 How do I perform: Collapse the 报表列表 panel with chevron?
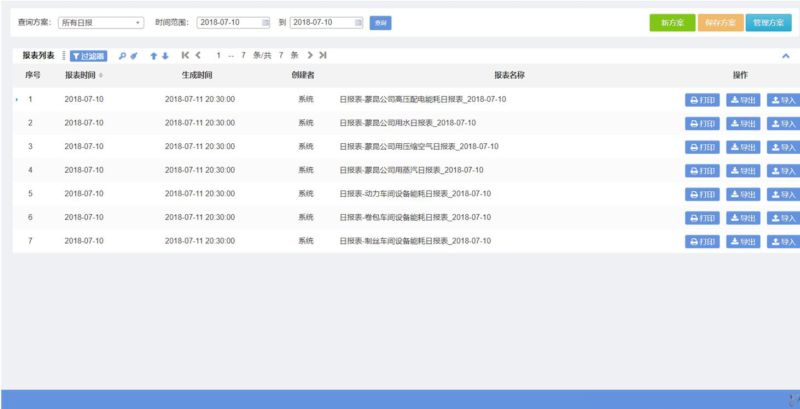pyautogui.click(x=785, y=57)
